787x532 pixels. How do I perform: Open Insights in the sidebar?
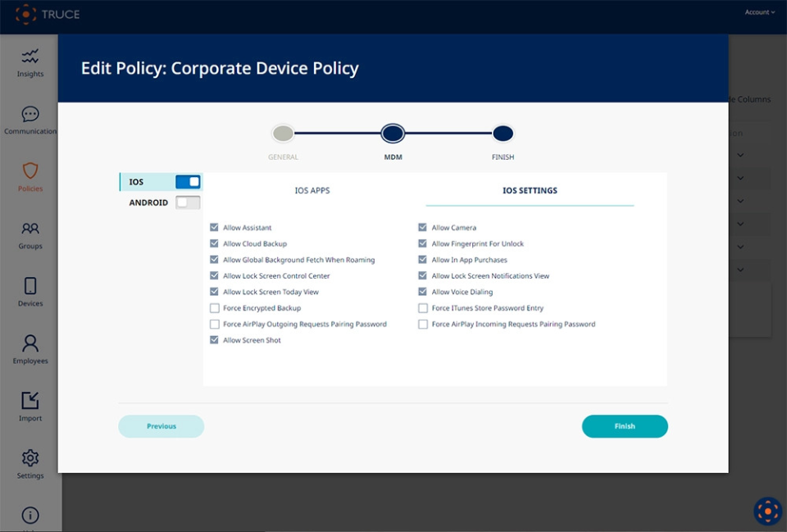[30, 62]
